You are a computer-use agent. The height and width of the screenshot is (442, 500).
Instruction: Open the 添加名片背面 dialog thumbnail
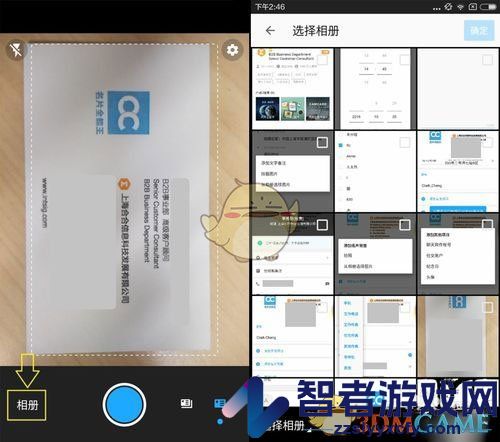(375, 254)
